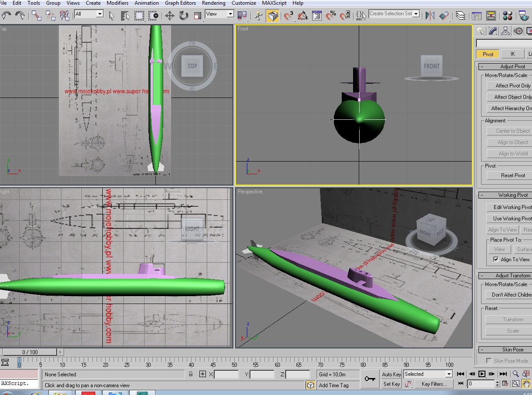The image size is (532, 395).
Task: Open the Material Editor
Action: [508, 16]
